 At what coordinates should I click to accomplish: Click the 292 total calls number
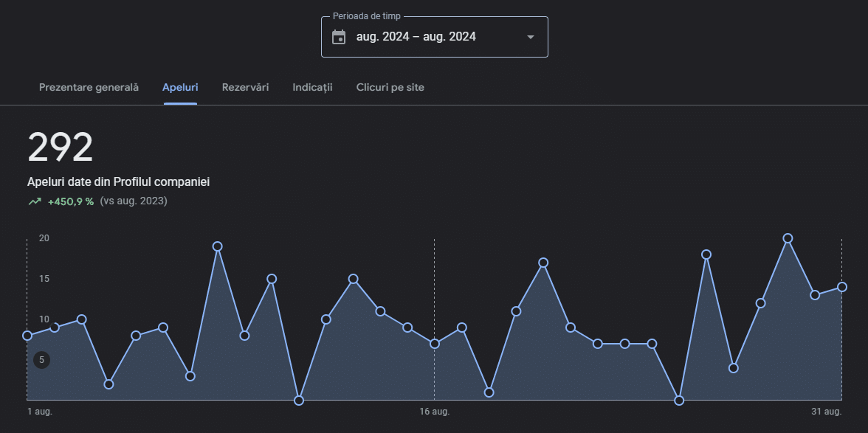(x=61, y=148)
